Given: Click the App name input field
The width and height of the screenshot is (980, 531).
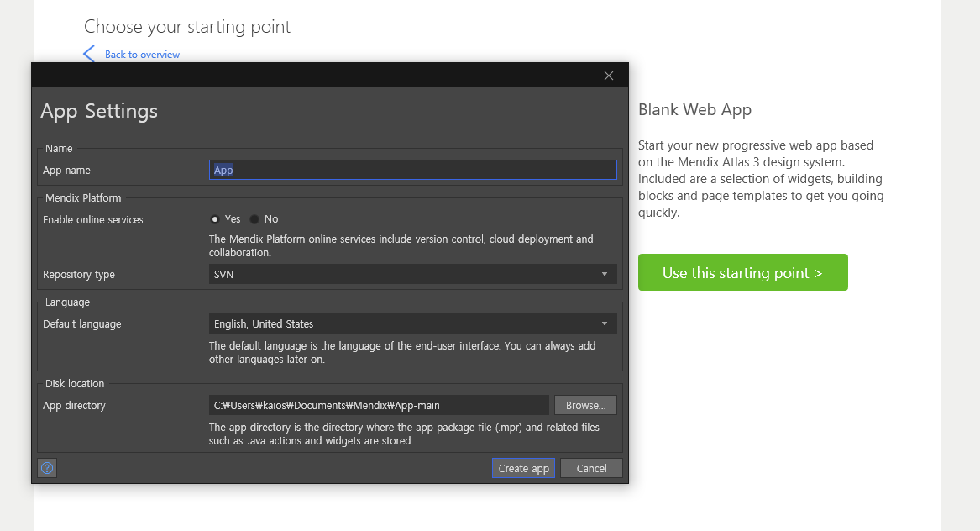Looking at the screenshot, I should [412, 170].
